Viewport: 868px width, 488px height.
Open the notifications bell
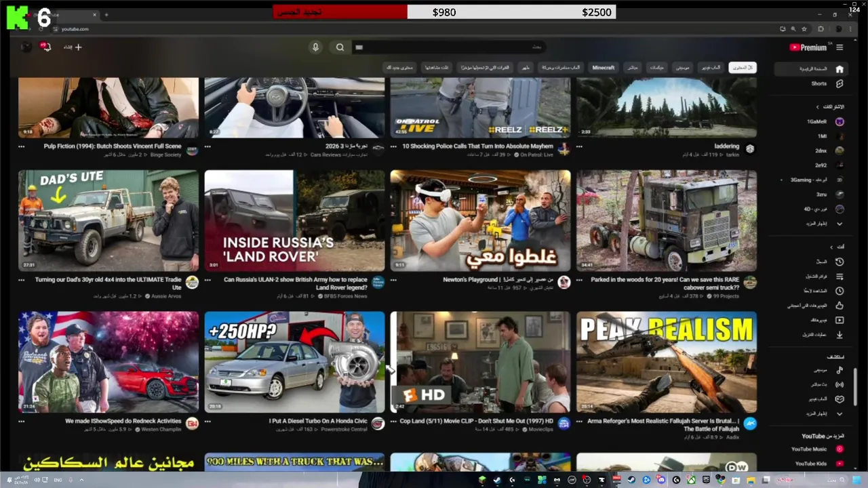(47, 47)
